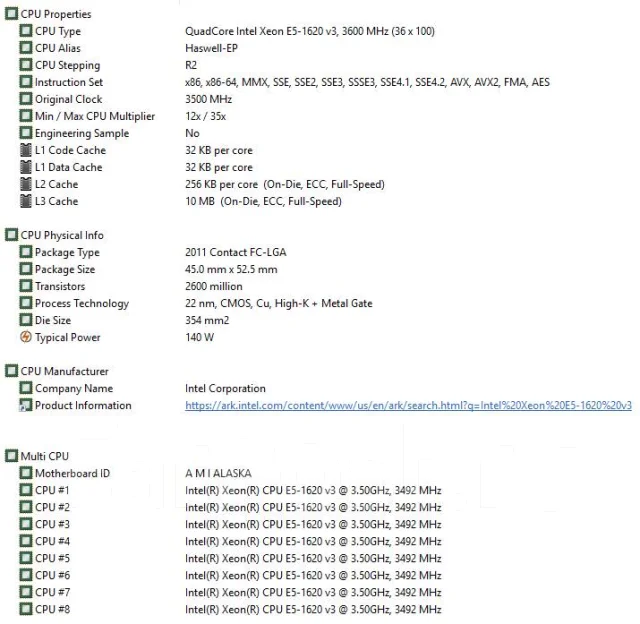Select the 256 KB per core L2 value
The image size is (640, 624).
pos(285,184)
